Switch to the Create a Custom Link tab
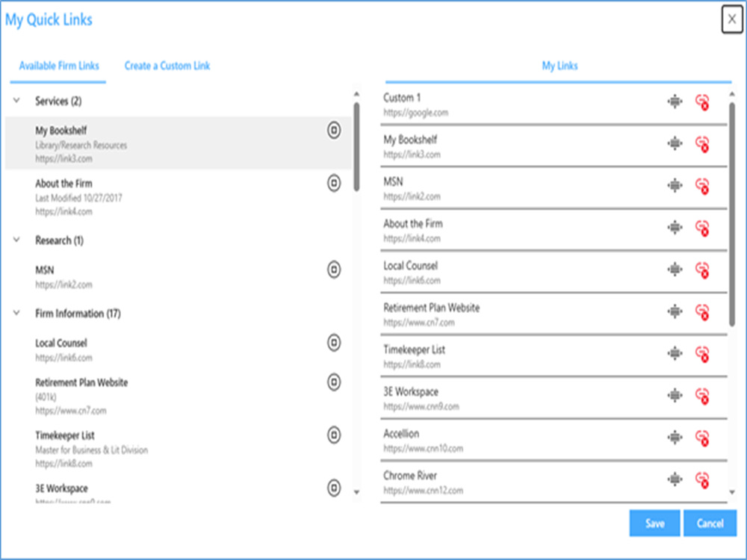 coord(167,66)
